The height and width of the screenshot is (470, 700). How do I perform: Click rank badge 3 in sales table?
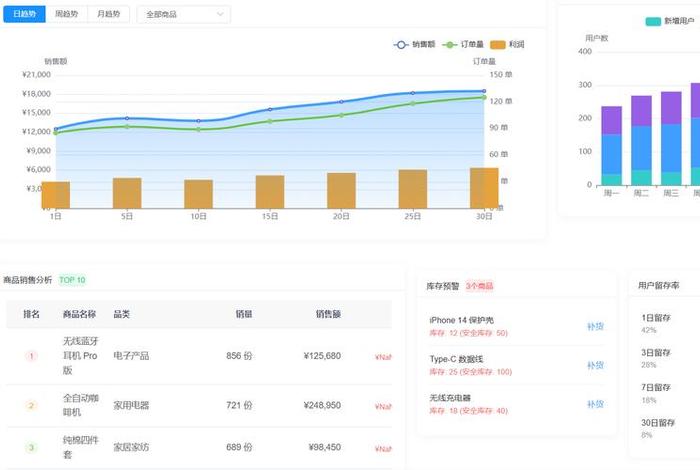(31, 447)
